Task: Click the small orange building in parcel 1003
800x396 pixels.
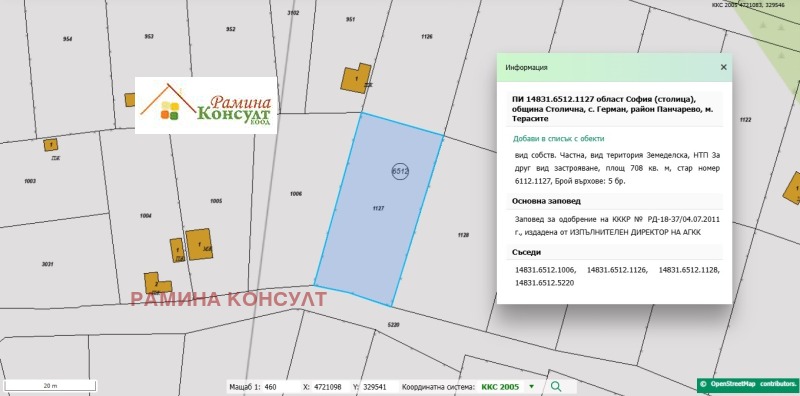Action: click(51, 145)
